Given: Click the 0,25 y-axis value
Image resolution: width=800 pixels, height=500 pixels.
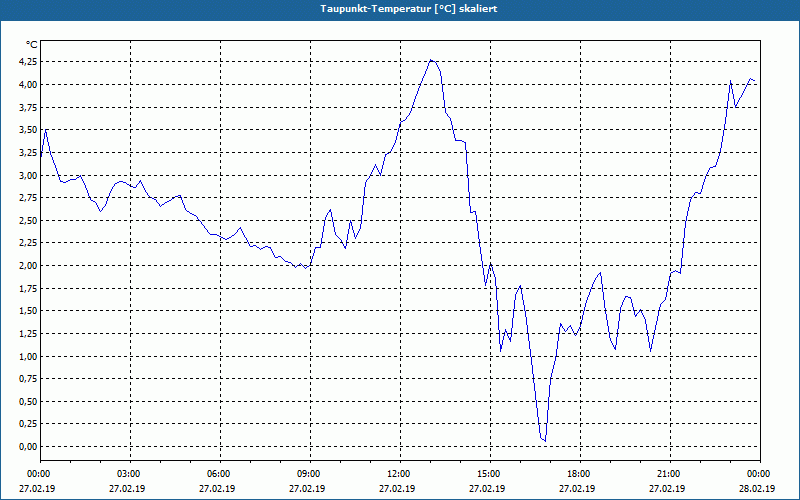Looking at the screenshot, I should (x=28, y=424).
